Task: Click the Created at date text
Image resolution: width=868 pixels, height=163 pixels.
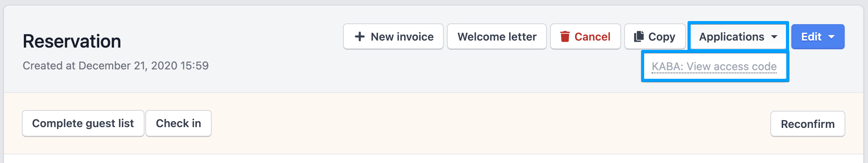Action: (x=116, y=66)
